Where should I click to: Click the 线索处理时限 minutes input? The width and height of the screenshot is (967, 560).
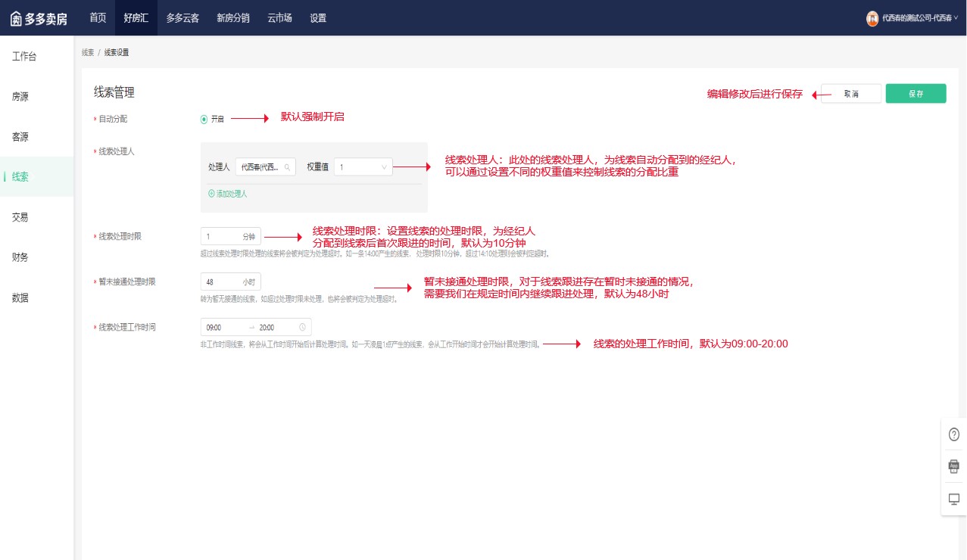coord(231,236)
